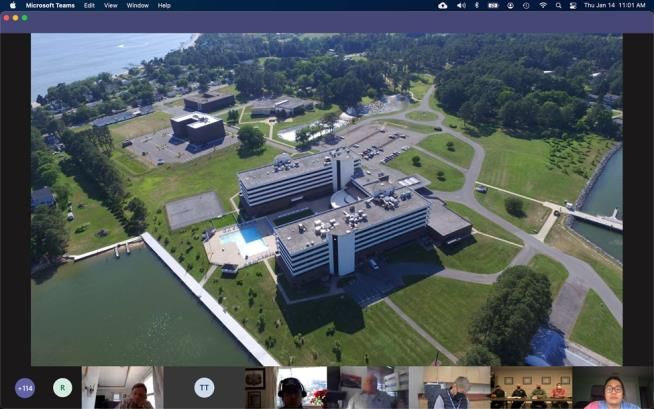This screenshot has height=409, width=654.
Task: Click the shared aerial campus photo
Action: [327, 200]
